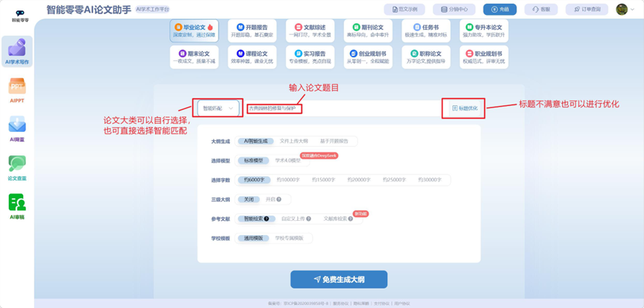Click the 免费生成大纲 button
Screen dimensions: 644x308
[x=339, y=279]
